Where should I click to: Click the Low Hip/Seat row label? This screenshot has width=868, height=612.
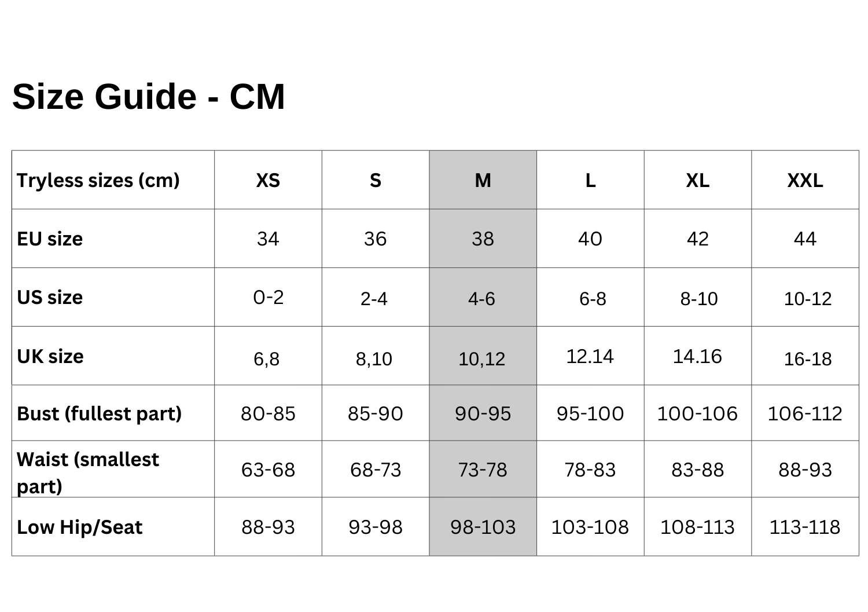[x=80, y=527]
